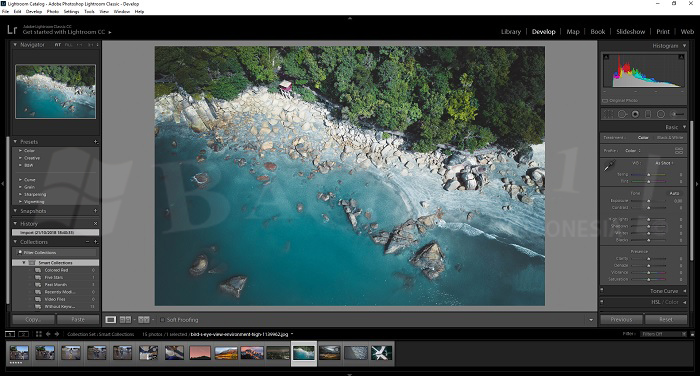Add a new snapshot with plus icon
Image resolution: width=700 pixels, height=376 pixels.
[x=96, y=211]
